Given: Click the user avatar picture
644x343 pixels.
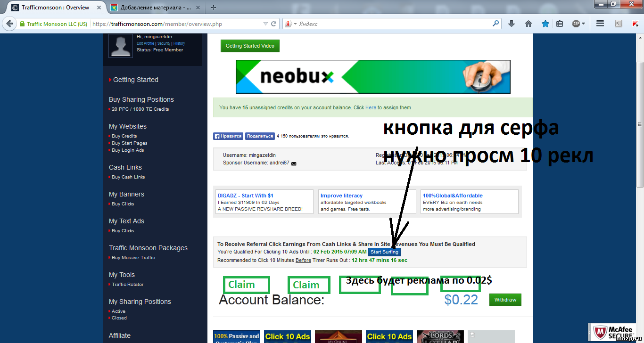Looking at the screenshot, I should point(121,45).
